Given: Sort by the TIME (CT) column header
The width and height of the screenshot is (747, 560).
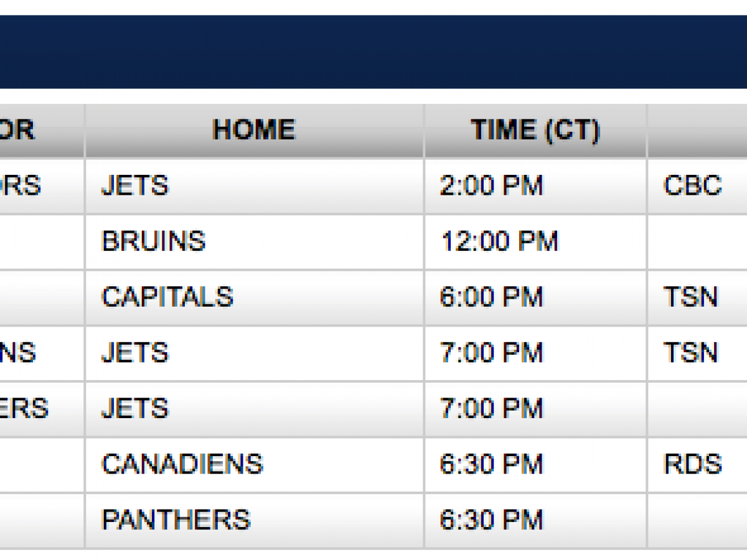Looking at the screenshot, I should 535,130.
